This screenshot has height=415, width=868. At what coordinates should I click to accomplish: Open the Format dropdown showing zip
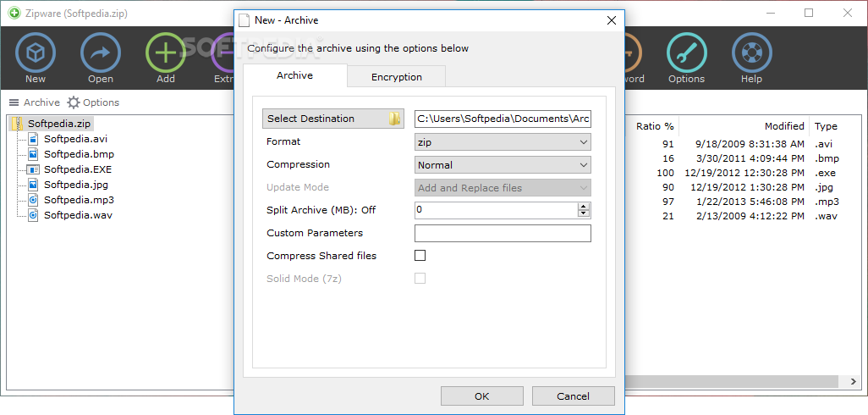[x=503, y=141]
